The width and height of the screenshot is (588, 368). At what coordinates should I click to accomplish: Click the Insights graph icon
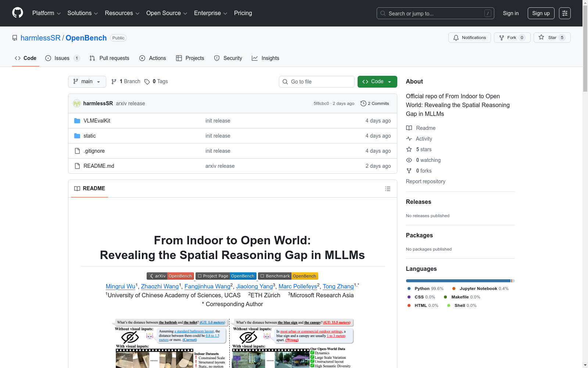(x=255, y=58)
